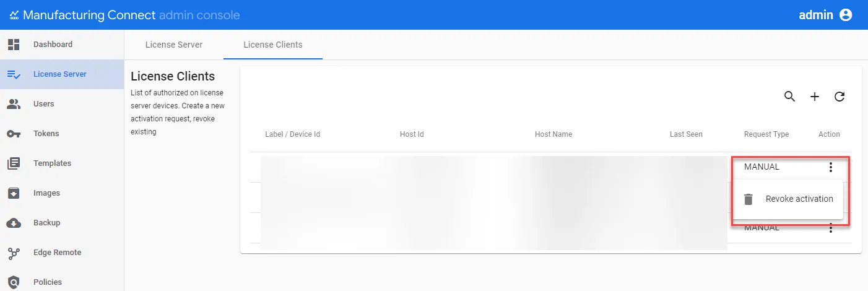Open the Policies page label
The image size is (868, 291).
[48, 282]
